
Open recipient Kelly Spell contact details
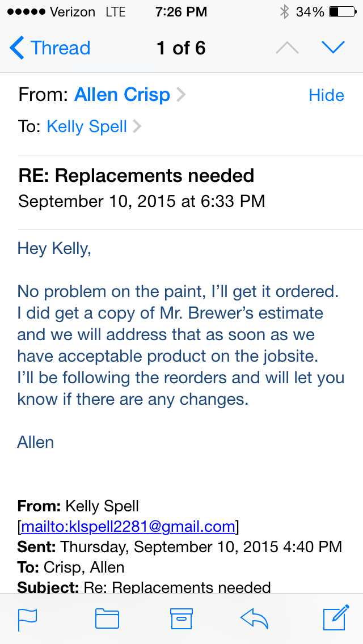[x=87, y=126]
